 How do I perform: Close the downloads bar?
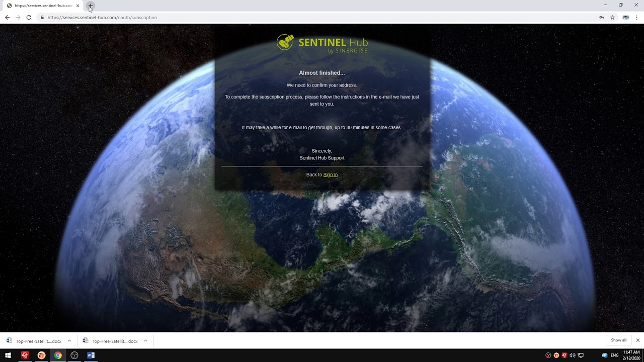click(637, 340)
